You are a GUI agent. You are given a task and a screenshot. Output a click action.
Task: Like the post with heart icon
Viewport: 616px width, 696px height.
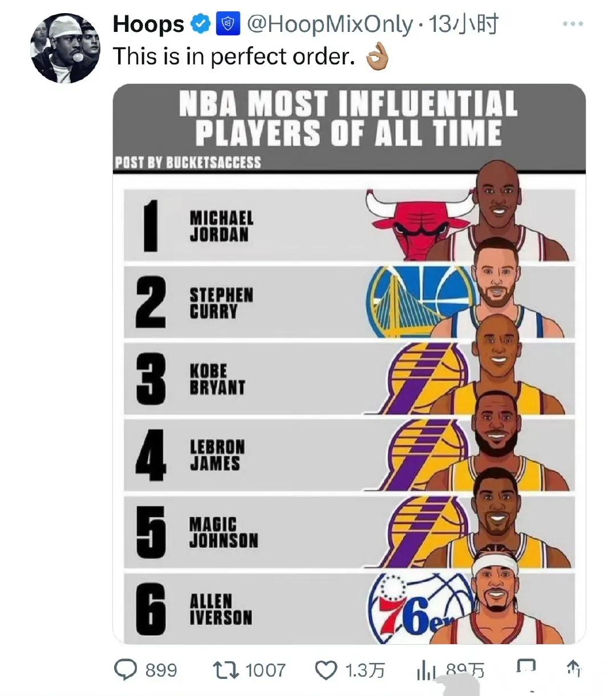point(326,670)
